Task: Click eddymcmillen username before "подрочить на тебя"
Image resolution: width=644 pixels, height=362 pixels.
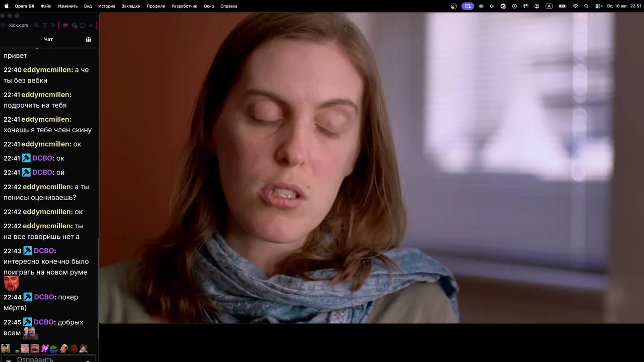Action: (x=45, y=95)
